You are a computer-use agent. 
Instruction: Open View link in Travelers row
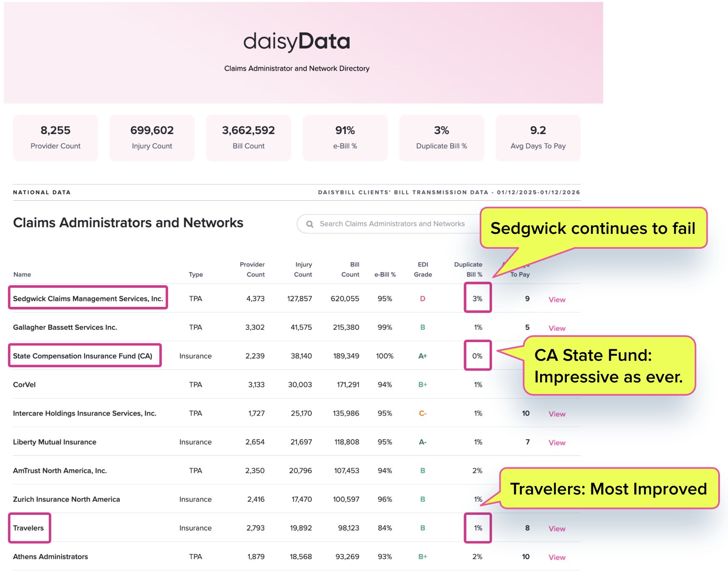(557, 528)
